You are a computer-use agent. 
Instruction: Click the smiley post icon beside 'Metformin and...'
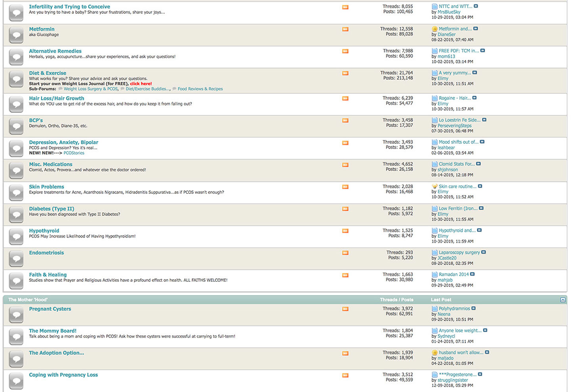point(435,29)
